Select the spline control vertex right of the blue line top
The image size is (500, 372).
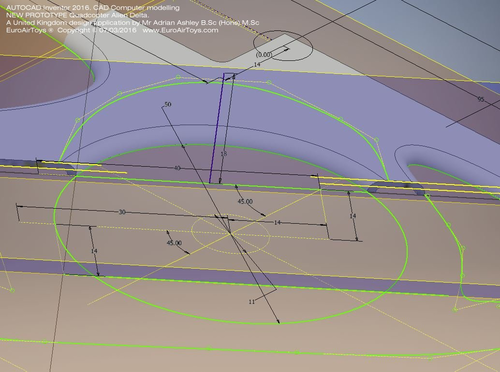[269, 82]
